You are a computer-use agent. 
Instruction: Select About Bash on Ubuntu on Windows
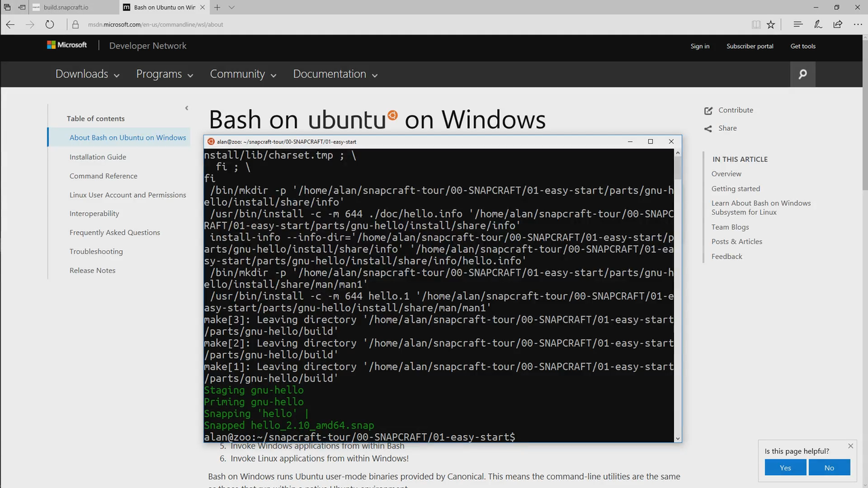click(x=127, y=138)
